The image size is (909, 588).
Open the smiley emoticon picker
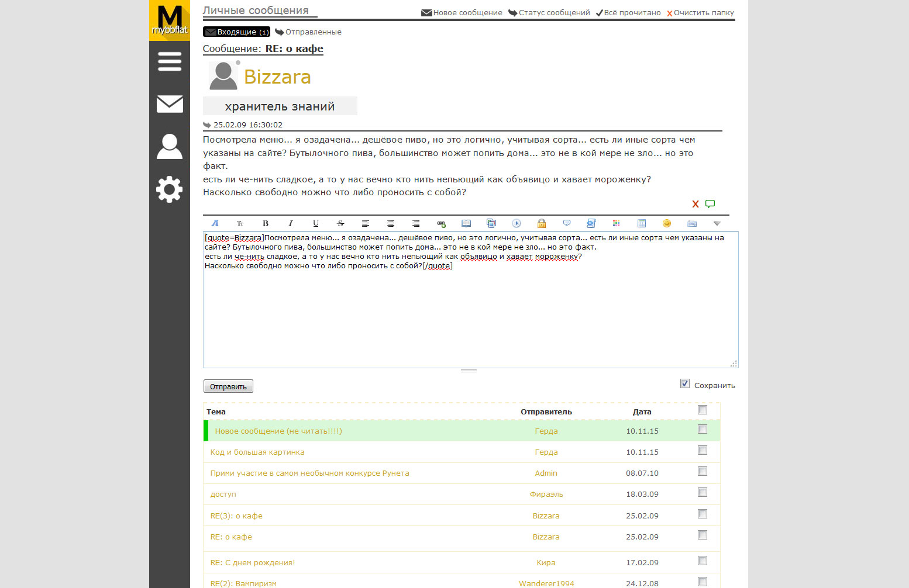click(667, 223)
